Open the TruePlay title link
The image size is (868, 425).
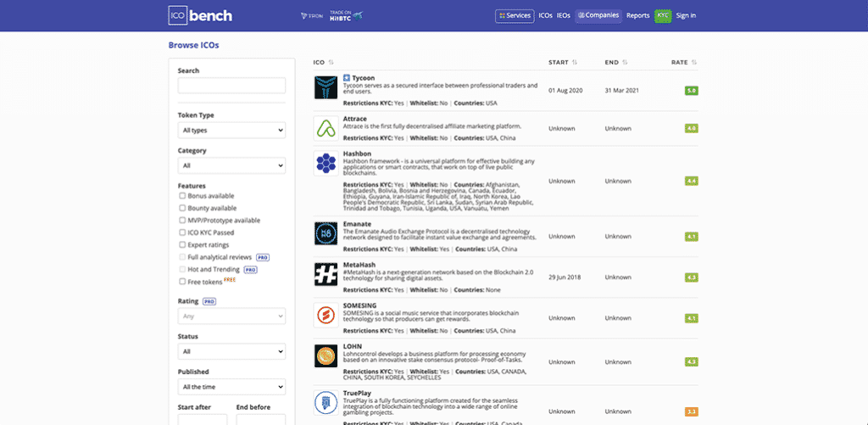357,394
